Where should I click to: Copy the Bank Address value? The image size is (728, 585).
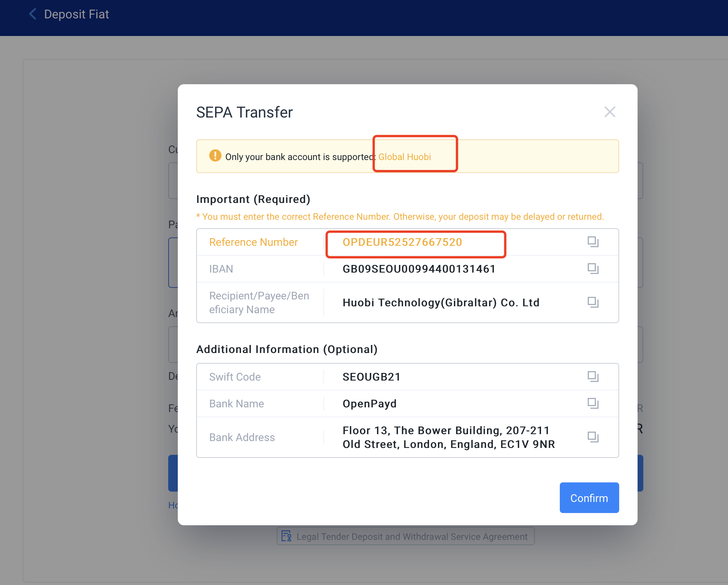[x=593, y=437]
